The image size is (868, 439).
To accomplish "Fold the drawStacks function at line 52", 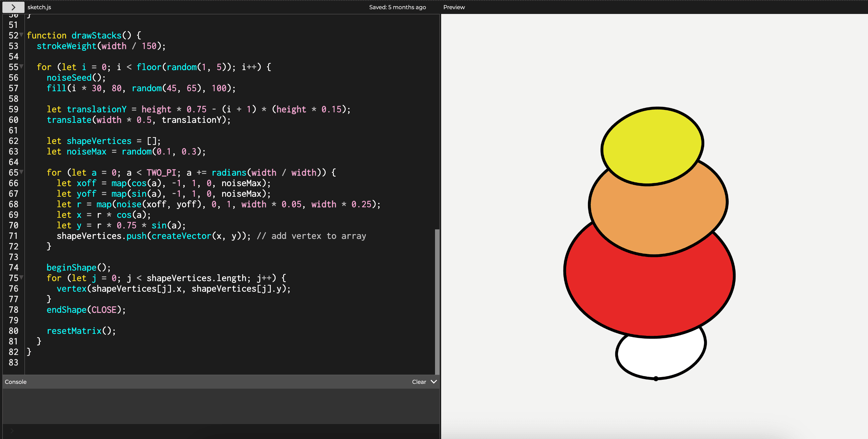I will coord(22,35).
